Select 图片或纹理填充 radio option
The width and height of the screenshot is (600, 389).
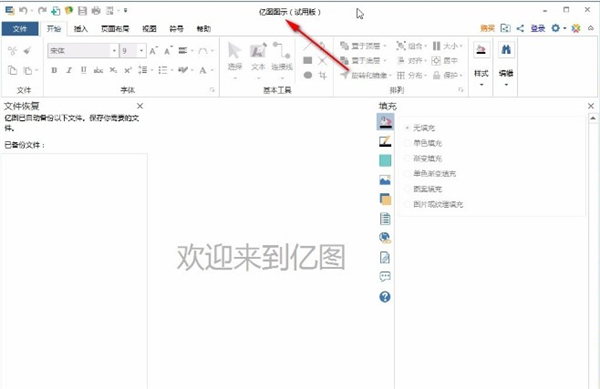click(x=407, y=204)
